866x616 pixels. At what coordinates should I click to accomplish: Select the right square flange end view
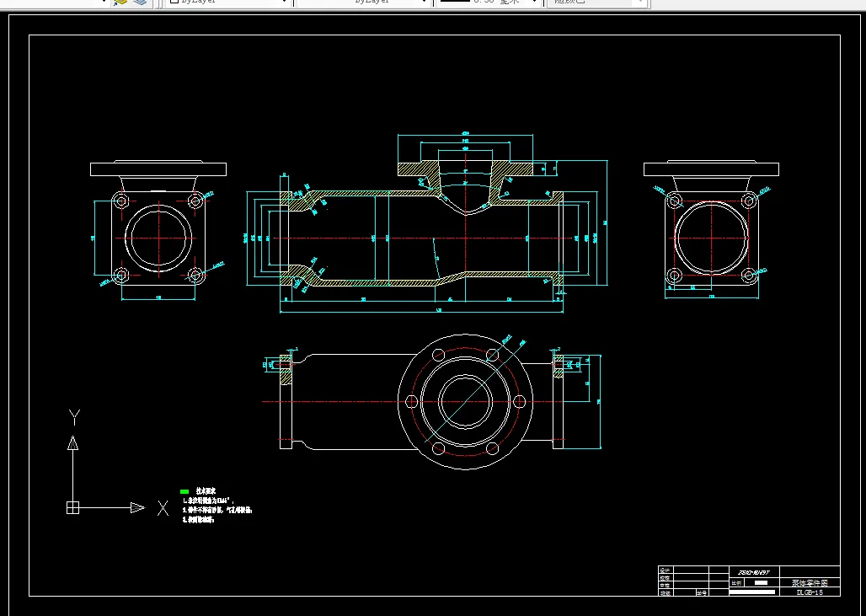click(x=711, y=238)
